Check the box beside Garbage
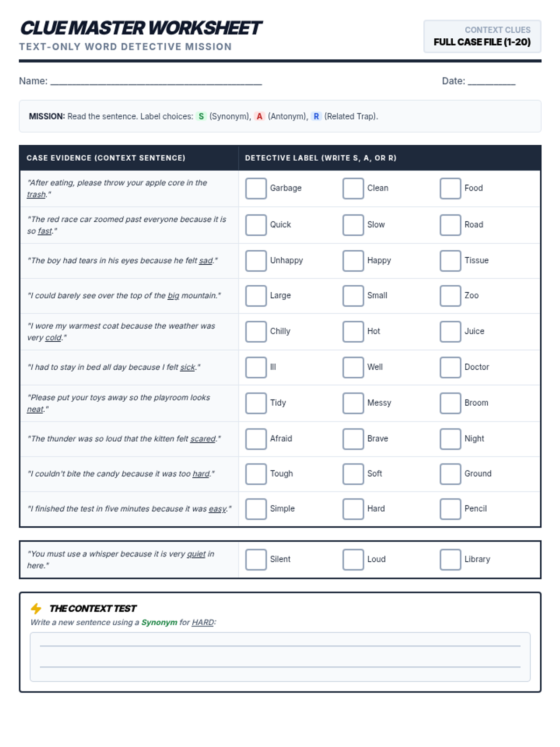 coord(256,188)
